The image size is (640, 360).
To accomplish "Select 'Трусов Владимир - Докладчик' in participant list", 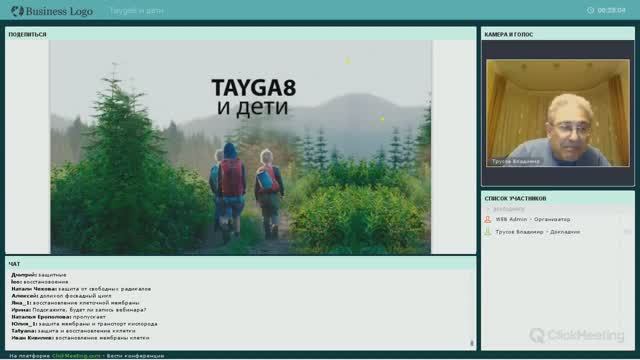I will pos(537,232).
